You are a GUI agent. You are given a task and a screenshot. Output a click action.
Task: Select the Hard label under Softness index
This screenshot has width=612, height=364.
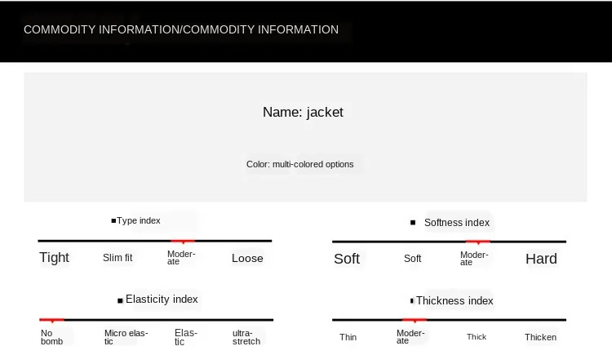[541, 259]
